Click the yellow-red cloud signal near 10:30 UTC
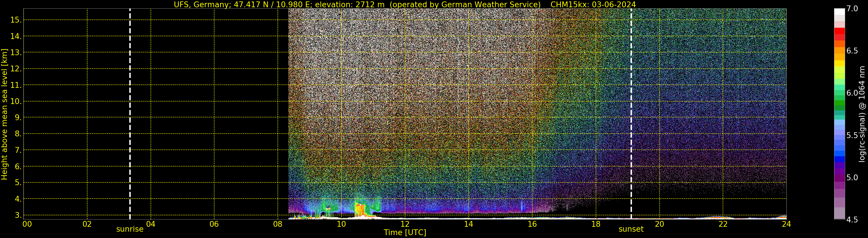The image size is (868, 238). click(x=360, y=209)
